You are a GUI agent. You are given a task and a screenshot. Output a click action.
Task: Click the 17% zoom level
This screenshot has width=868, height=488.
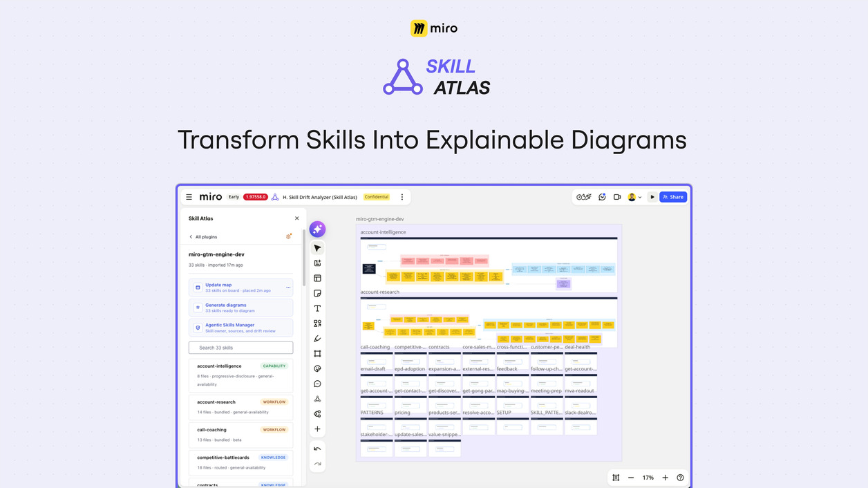pos(648,478)
